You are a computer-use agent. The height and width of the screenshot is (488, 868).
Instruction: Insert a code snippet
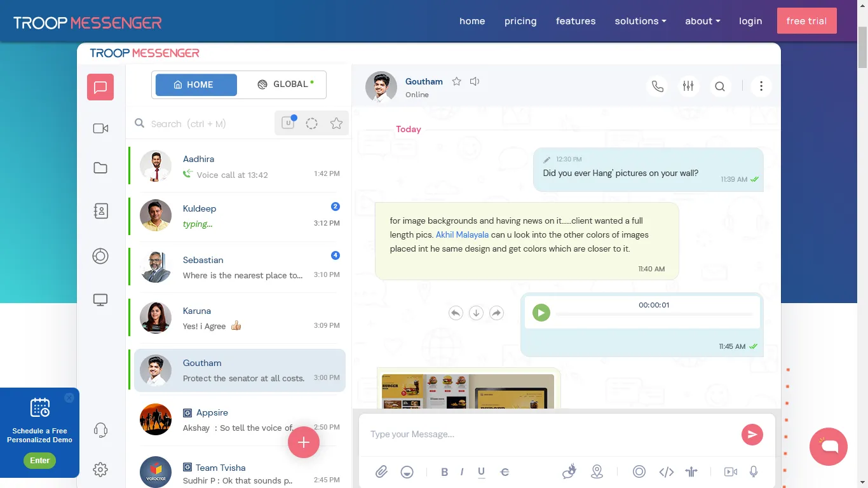pos(666,471)
